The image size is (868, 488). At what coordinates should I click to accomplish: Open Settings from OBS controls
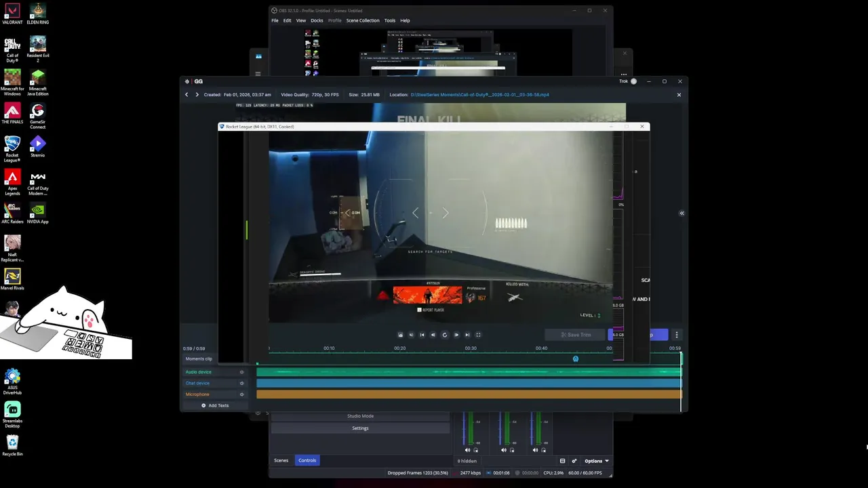(x=360, y=428)
